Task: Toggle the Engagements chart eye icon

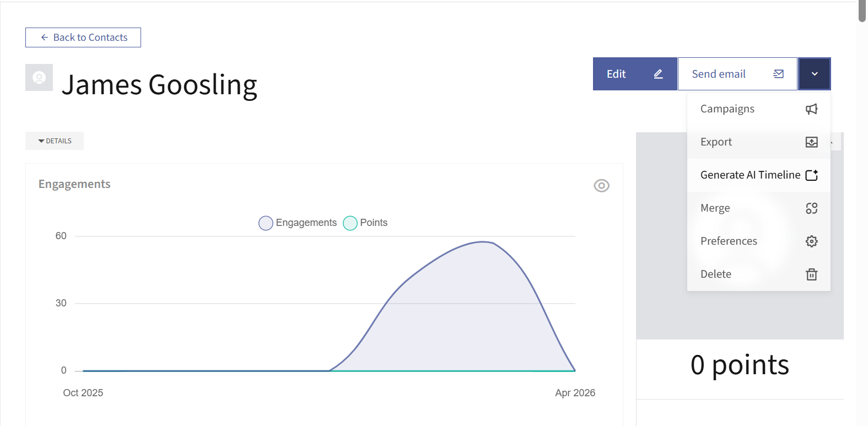Action: pyautogui.click(x=601, y=186)
